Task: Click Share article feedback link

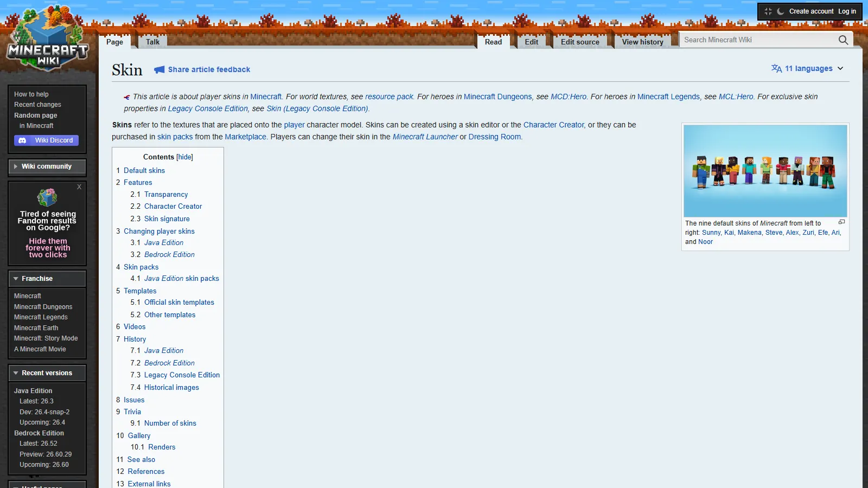Action: [x=209, y=69]
